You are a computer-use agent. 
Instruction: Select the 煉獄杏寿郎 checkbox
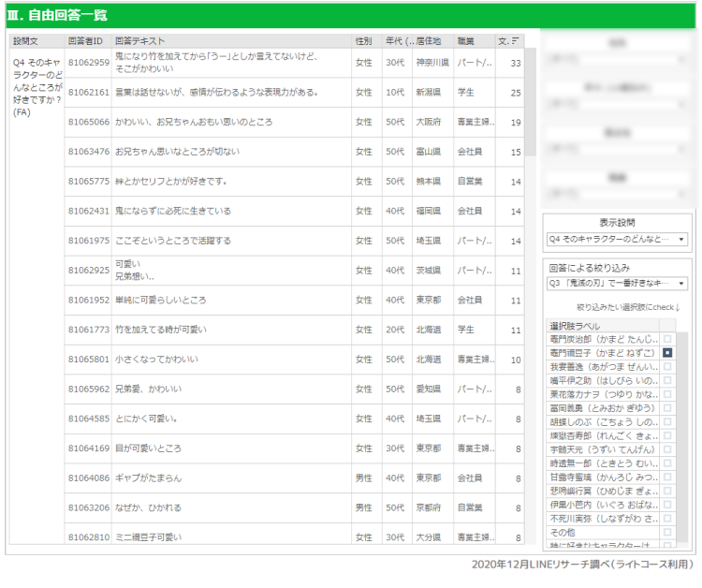[x=667, y=436]
